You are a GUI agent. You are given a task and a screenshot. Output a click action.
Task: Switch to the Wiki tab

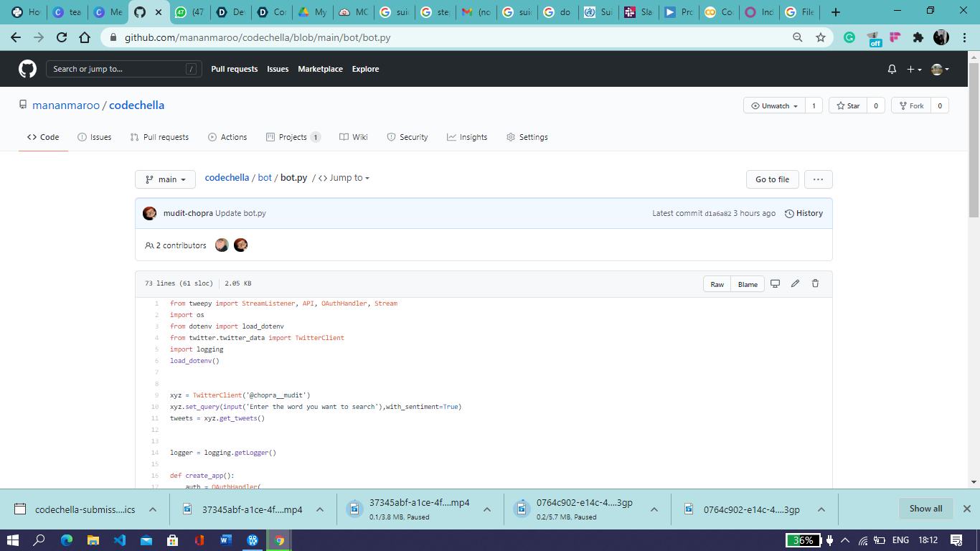pyautogui.click(x=354, y=137)
